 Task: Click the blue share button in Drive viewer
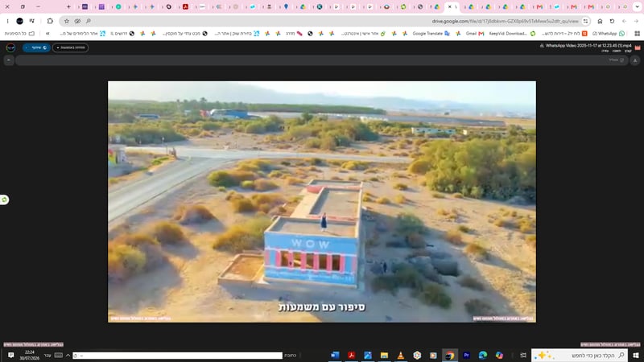coord(36,47)
